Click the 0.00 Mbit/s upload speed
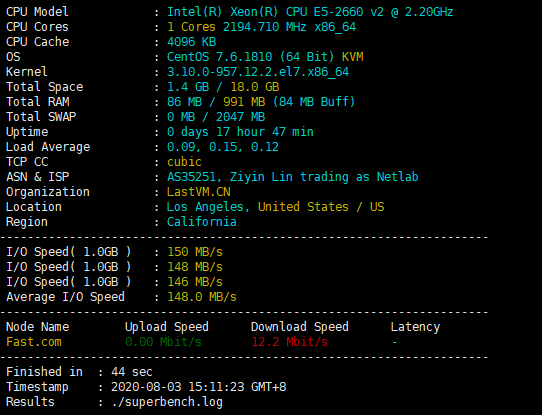 pyautogui.click(x=163, y=342)
